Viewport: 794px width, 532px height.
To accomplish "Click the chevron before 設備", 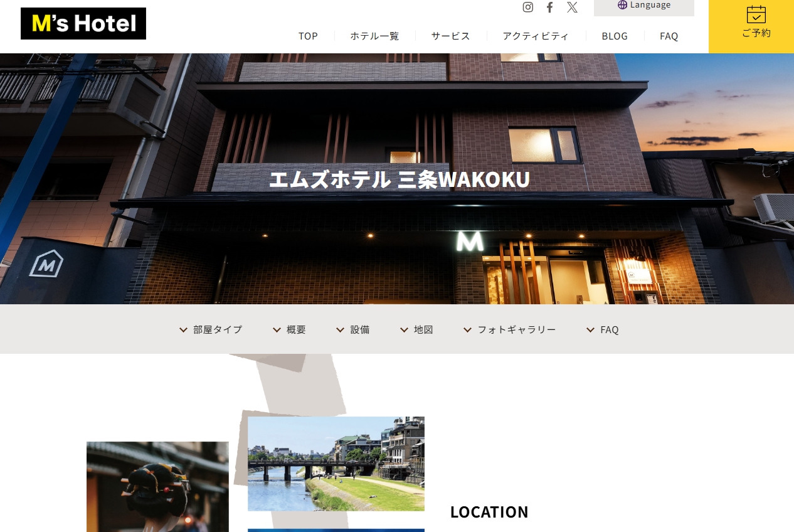I will 340,329.
